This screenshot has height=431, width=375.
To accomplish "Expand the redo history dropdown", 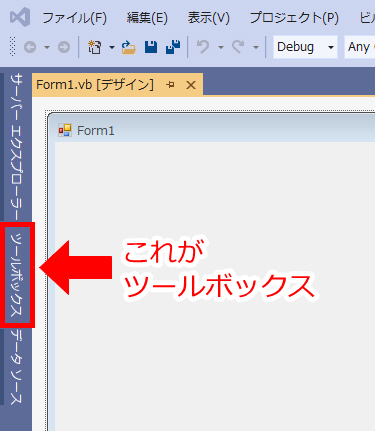I will [x=256, y=47].
